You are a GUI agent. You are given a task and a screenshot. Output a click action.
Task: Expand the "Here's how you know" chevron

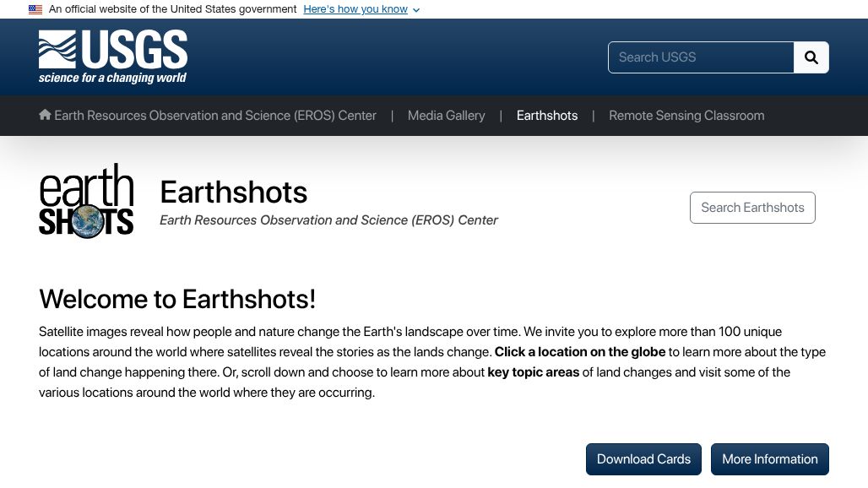coord(416,10)
